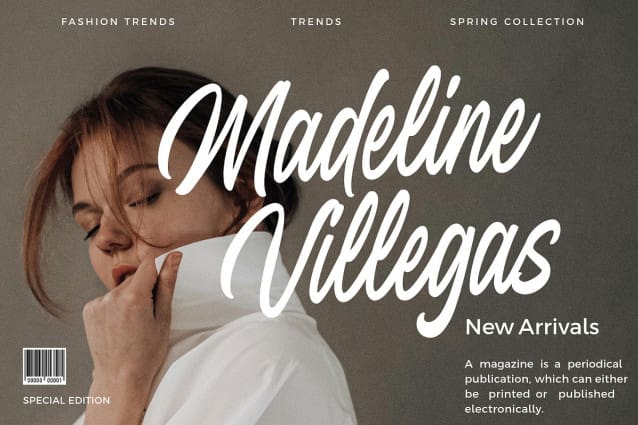Click the barcode number digits

[44, 381]
